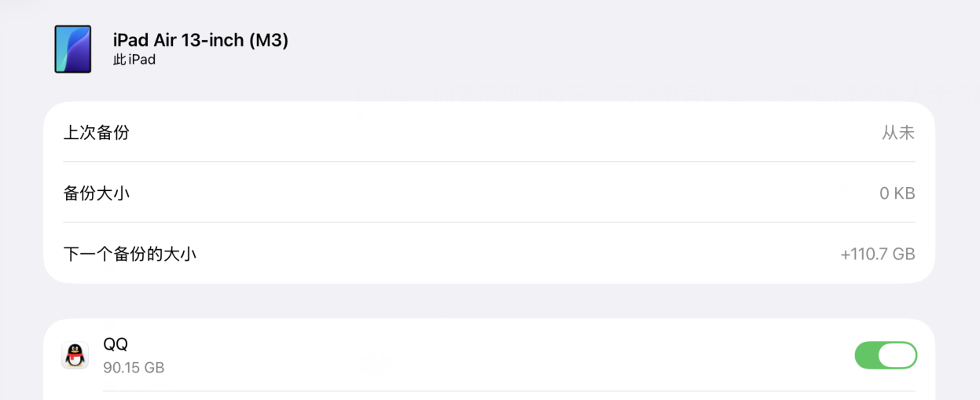Click the QQ penguin app icon
This screenshot has height=400, width=980.
point(75,355)
